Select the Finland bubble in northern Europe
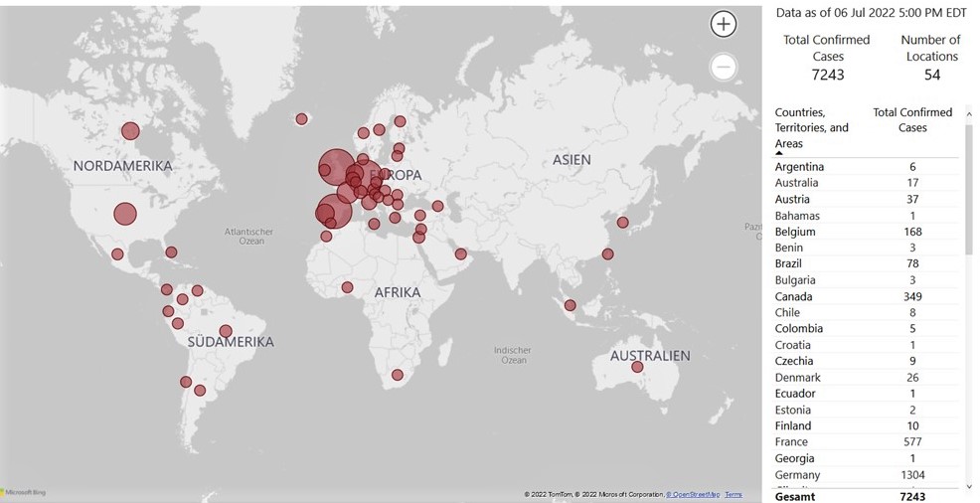Viewport: 980px width, 503px height. point(400,121)
